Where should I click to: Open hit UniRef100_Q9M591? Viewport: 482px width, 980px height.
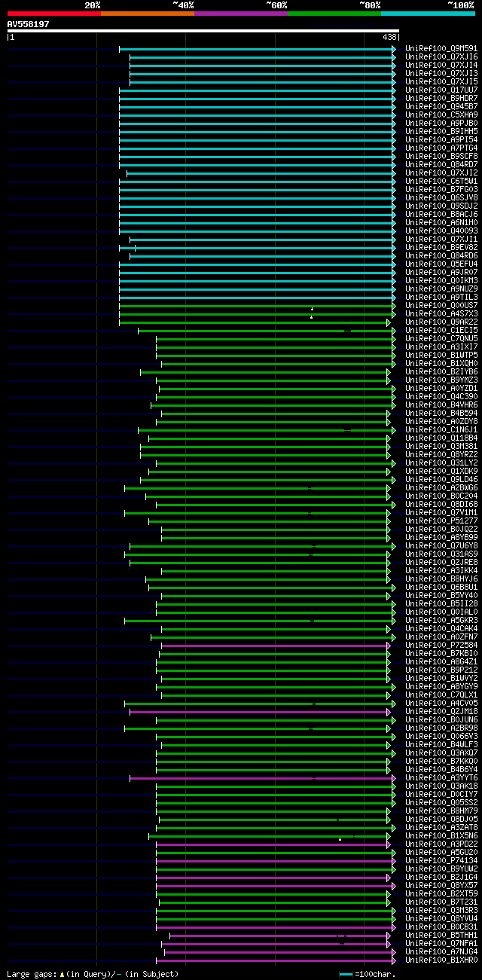441,49
